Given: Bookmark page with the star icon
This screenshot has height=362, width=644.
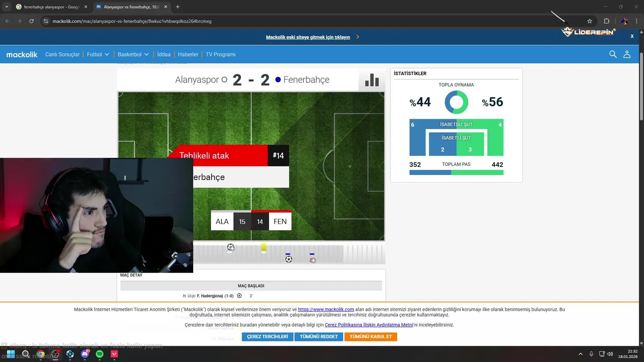Looking at the screenshot, I should pyautogui.click(x=590, y=21).
